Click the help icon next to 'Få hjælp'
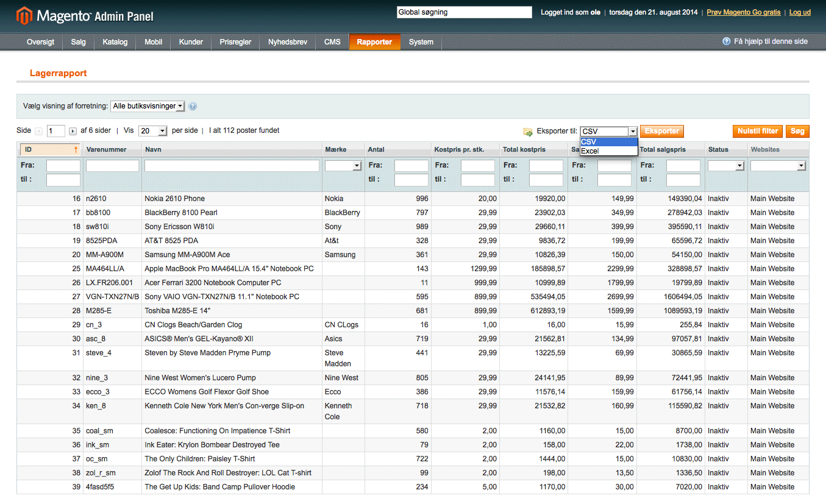The width and height of the screenshot is (826, 504). [726, 41]
